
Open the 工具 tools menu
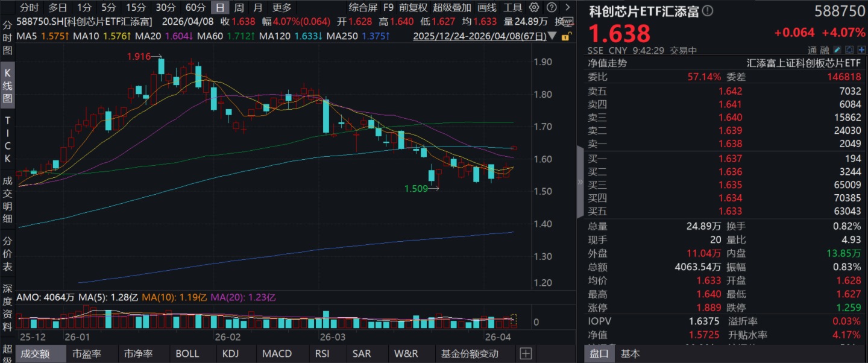513,8
